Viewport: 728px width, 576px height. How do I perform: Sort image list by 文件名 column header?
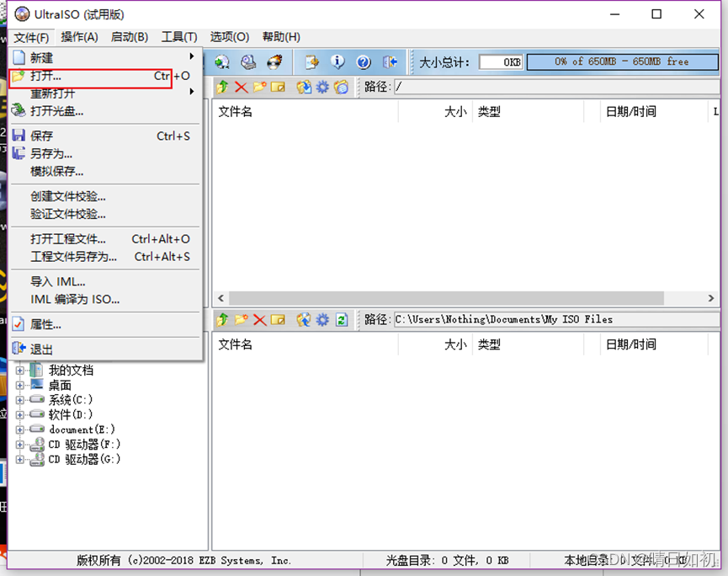tap(305, 111)
